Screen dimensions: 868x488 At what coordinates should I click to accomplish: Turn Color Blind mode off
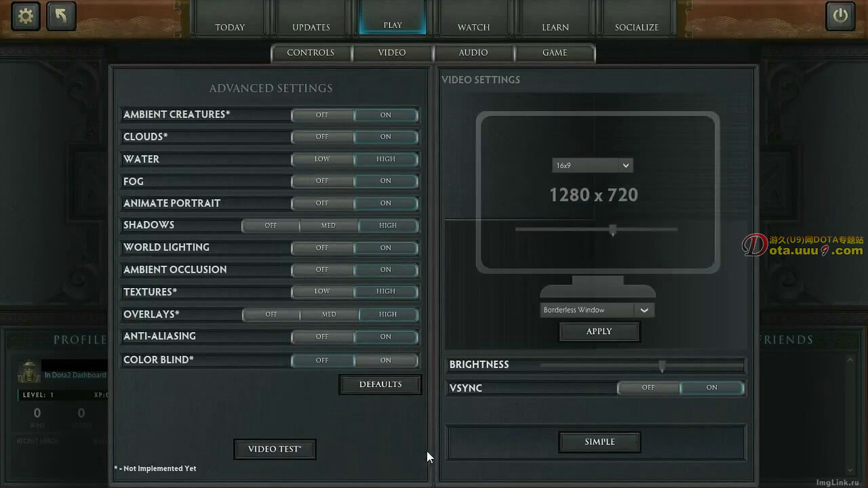point(322,361)
